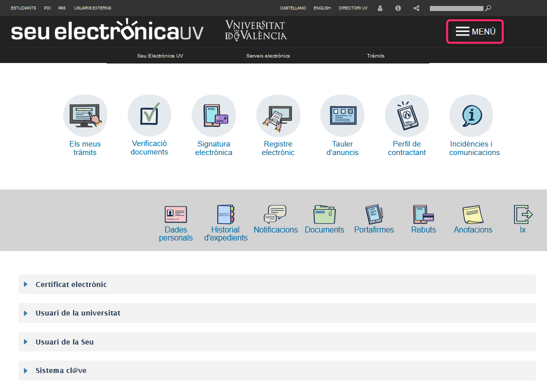This screenshot has height=392, width=547.
Task: Expand the Usuari de la Seu section
Action: pyautogui.click(x=277, y=342)
